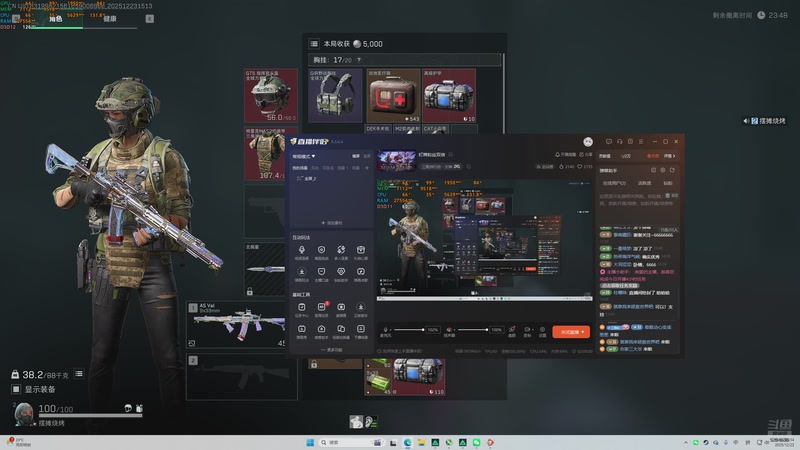Click the claim task reward chip in chat
The width and height of the screenshot is (800, 450).
619,286
